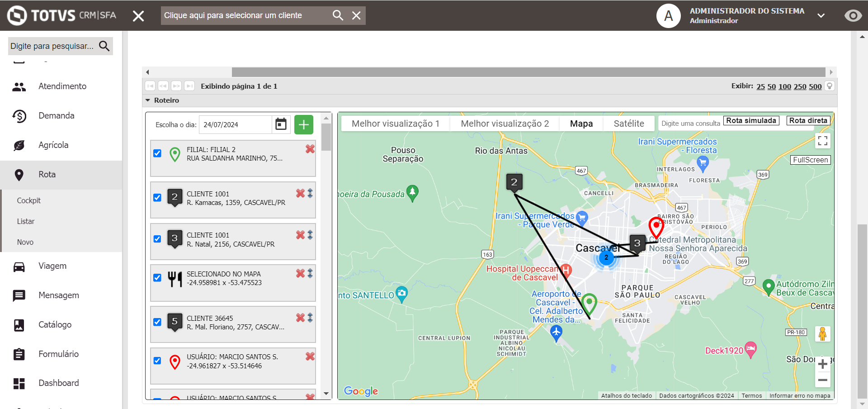This screenshot has height=409, width=868.
Task: Click the client search magnifier icon
Action: point(338,15)
